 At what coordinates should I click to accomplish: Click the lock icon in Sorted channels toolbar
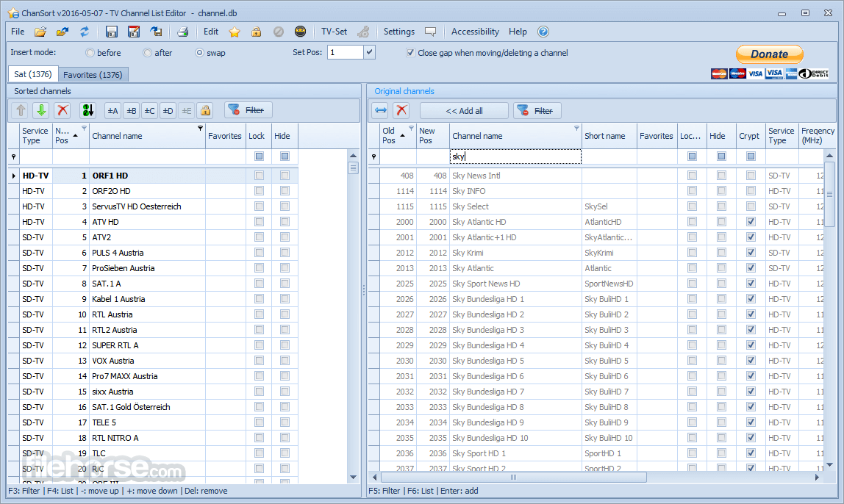click(205, 111)
